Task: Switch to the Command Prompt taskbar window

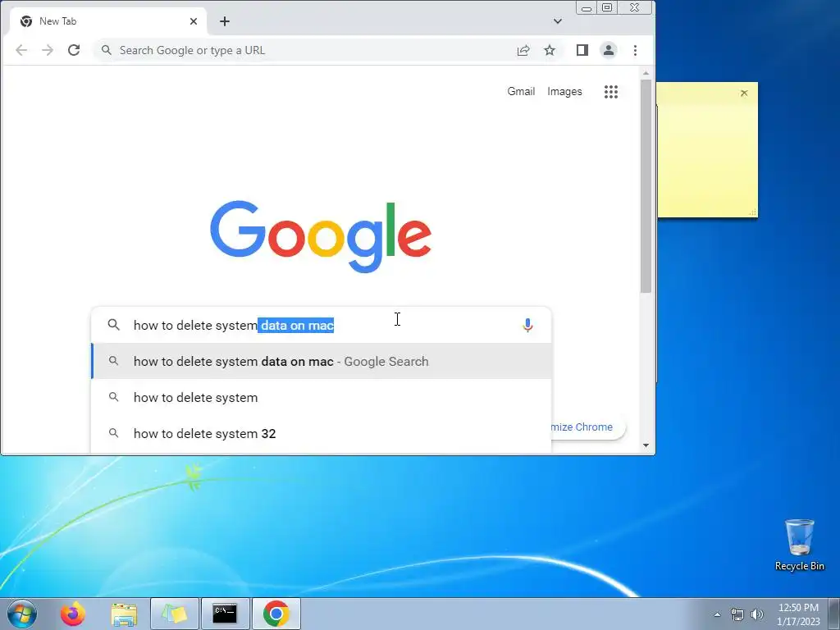Action: tap(225, 614)
